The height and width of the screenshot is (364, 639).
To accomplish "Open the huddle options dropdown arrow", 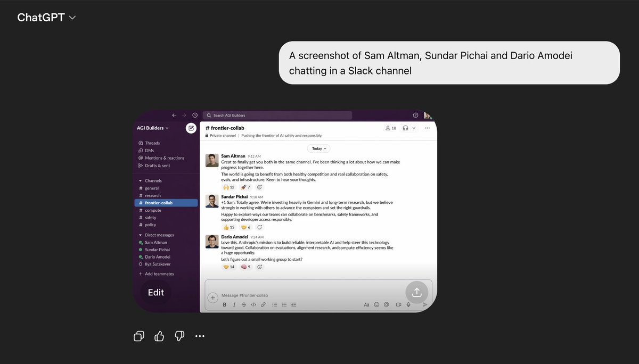I will pyautogui.click(x=414, y=128).
